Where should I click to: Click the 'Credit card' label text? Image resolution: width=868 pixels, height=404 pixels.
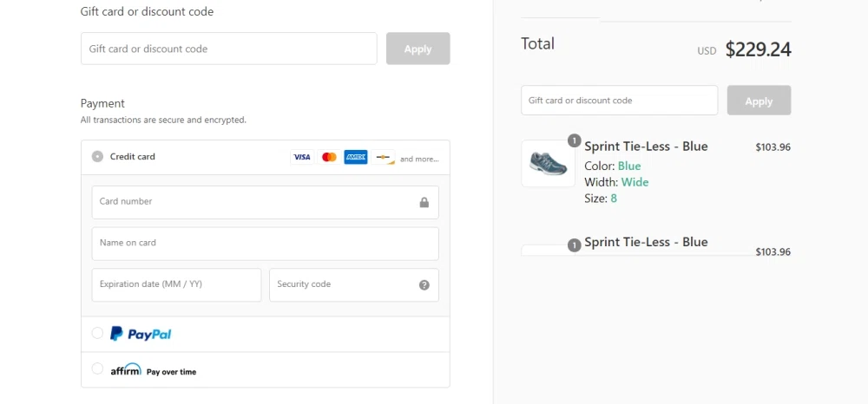132,156
